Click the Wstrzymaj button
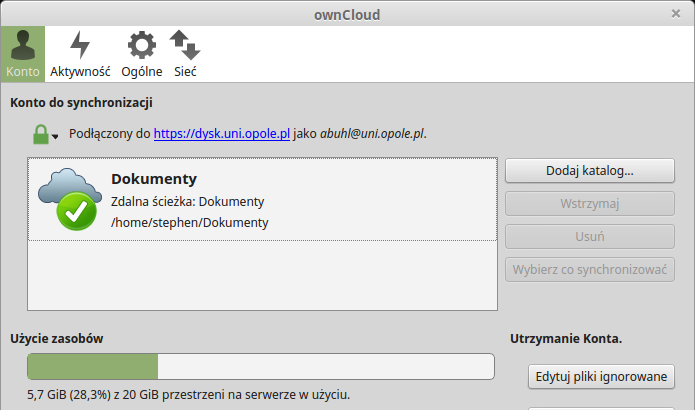Viewport: 695px width, 410px height. [590, 203]
